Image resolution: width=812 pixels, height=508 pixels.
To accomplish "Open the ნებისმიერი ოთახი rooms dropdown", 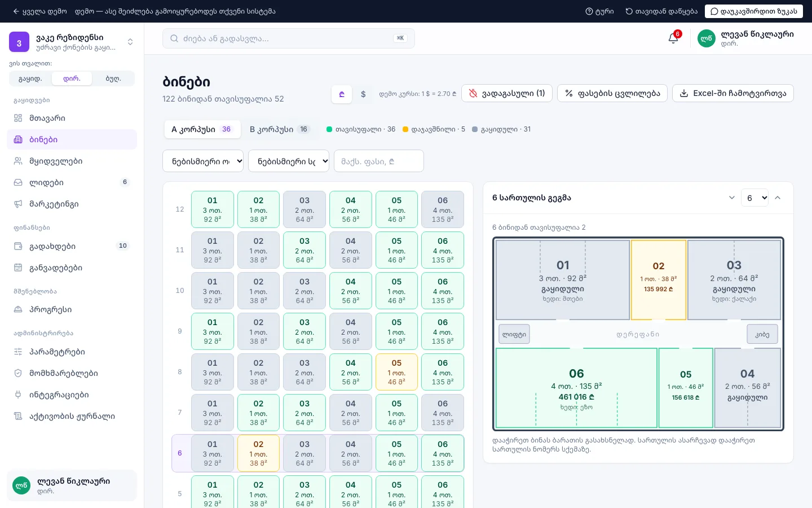I will pos(203,161).
